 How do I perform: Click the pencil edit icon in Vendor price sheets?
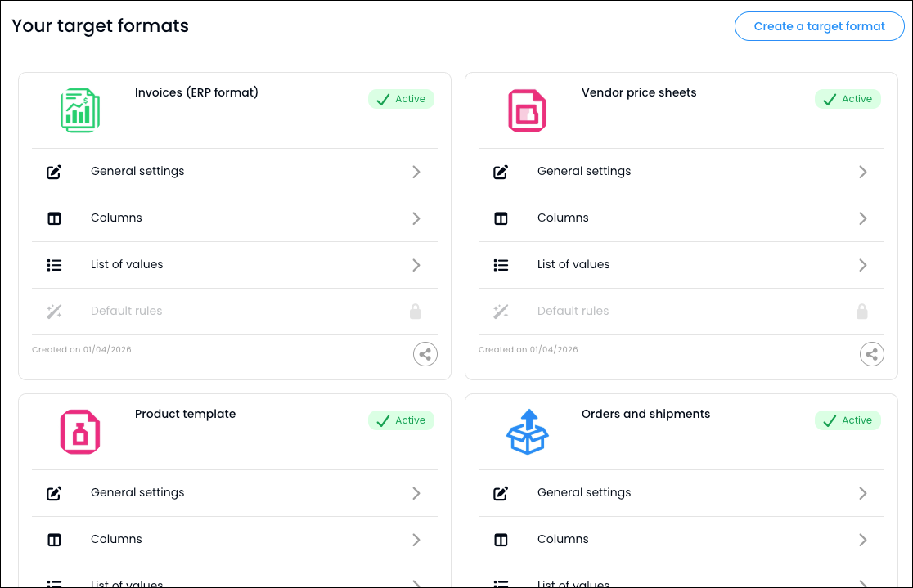tap(501, 172)
